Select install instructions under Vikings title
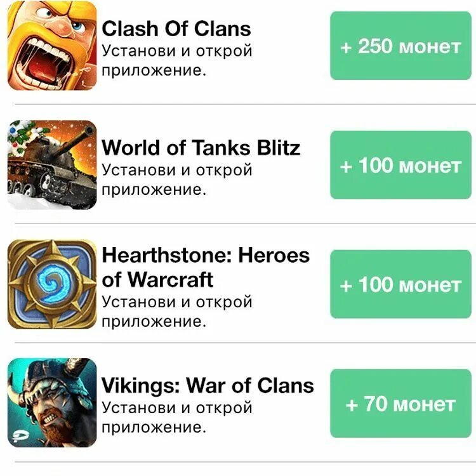The width and height of the screenshot is (476, 476). pos(176,418)
